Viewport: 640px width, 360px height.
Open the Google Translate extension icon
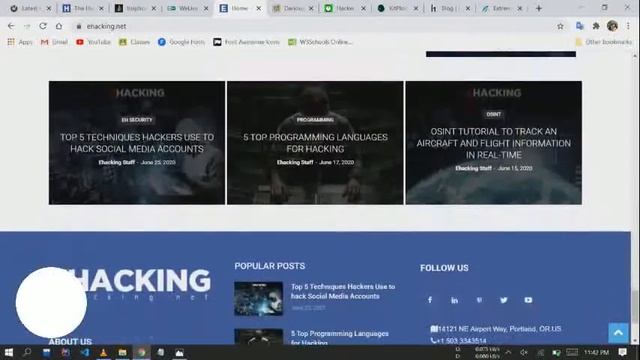pyautogui.click(x=580, y=26)
